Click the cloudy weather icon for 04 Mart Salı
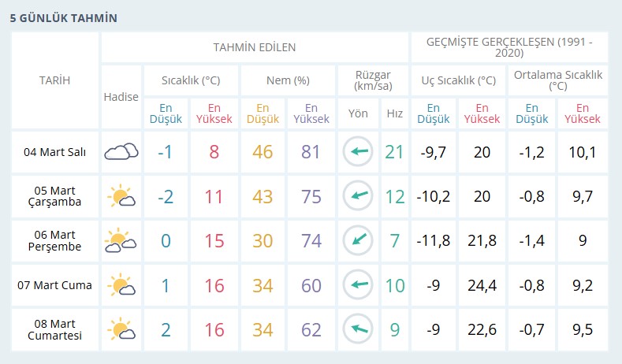The width and height of the screenshot is (622, 364). (x=121, y=151)
